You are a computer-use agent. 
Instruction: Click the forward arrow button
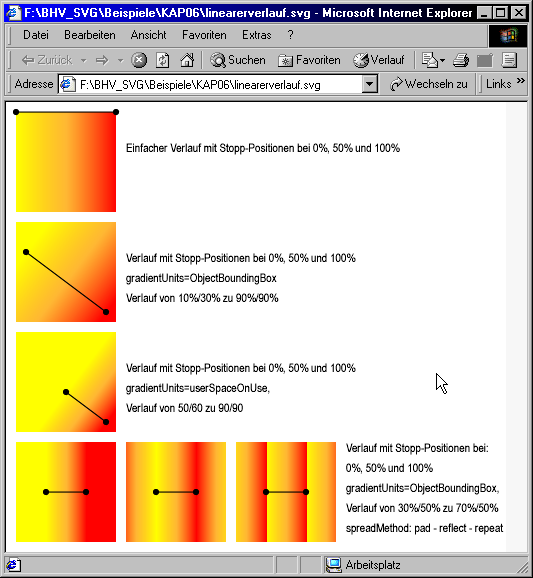tap(102, 60)
